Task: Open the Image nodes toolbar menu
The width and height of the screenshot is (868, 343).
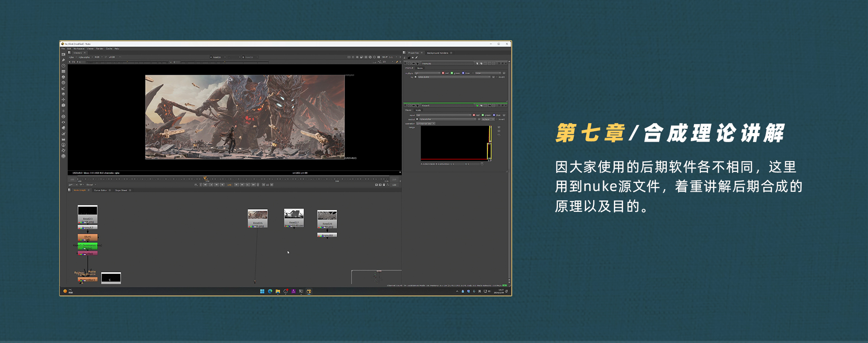Action: tap(63, 54)
